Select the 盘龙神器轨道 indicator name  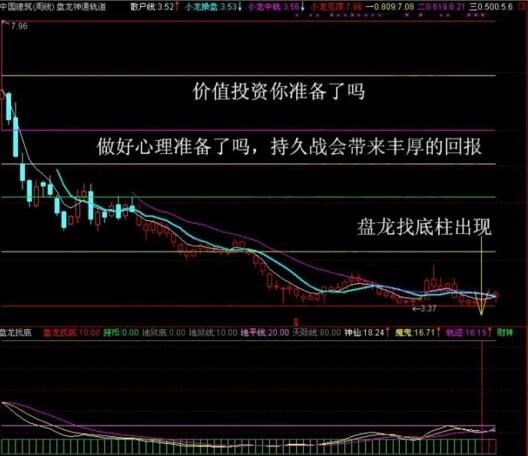pos(81,7)
